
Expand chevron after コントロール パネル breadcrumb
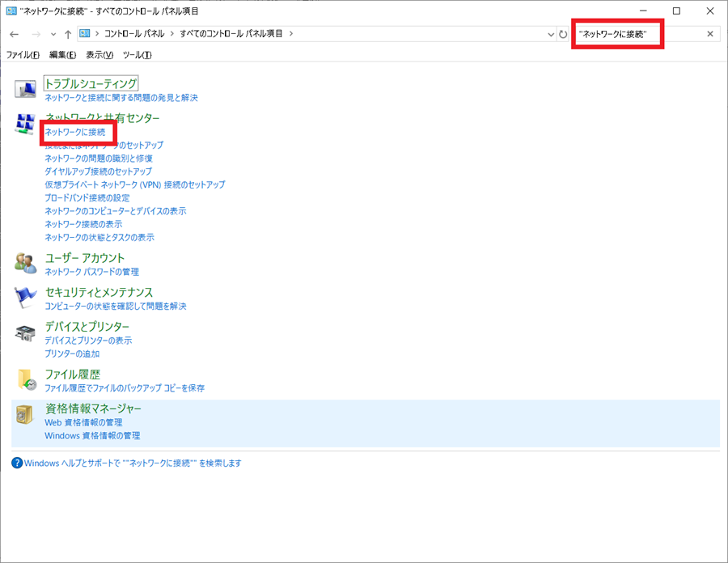[x=172, y=33]
